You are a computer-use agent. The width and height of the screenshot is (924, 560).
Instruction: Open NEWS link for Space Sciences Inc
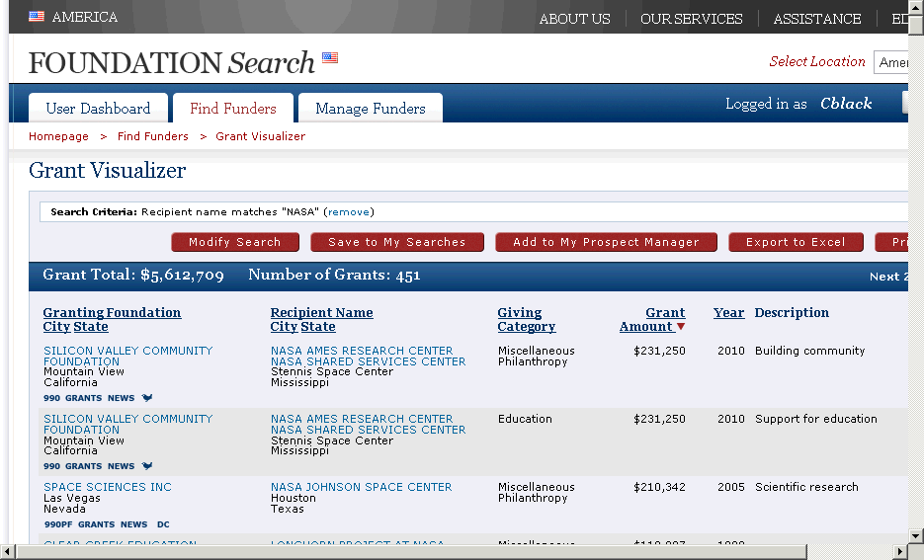click(x=133, y=524)
